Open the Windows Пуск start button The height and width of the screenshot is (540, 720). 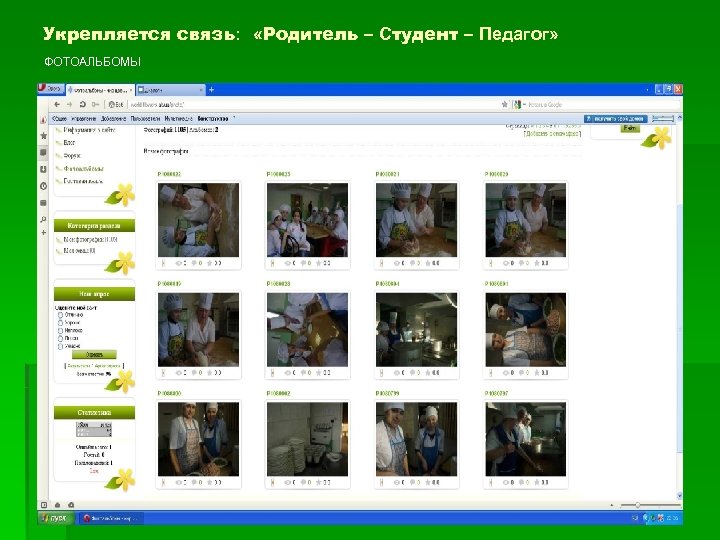(x=54, y=518)
